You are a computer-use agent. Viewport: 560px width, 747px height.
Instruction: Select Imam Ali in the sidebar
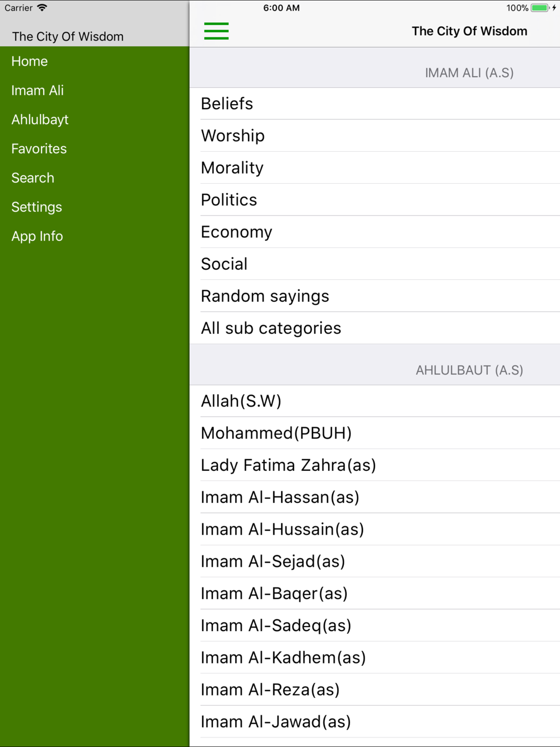pyautogui.click(x=38, y=90)
